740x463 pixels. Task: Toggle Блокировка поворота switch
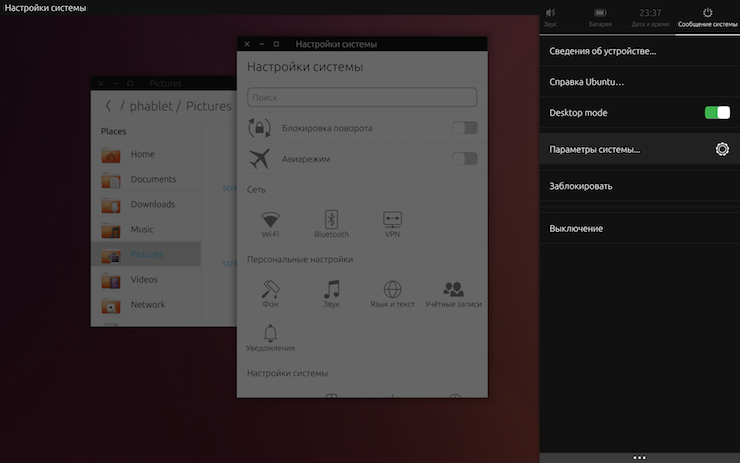pyautogui.click(x=465, y=128)
